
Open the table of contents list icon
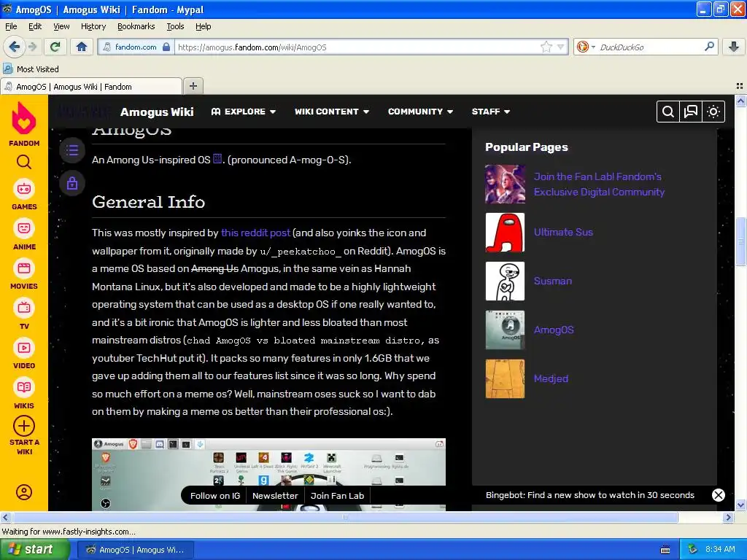[x=72, y=150]
